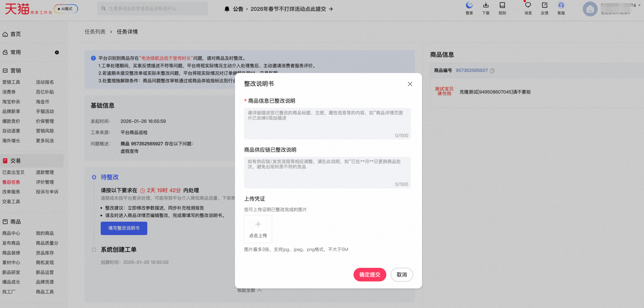Open the 下载 download icon
644x308 pixels.
coord(486,5)
